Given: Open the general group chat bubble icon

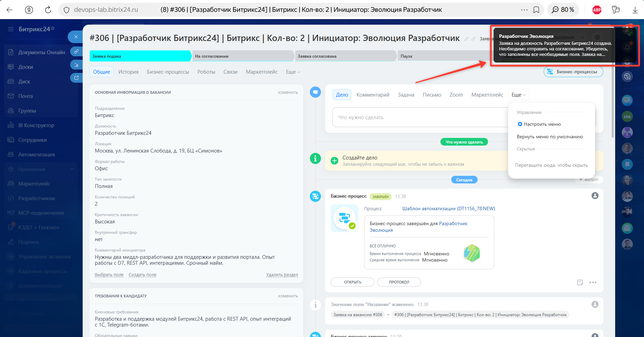Looking at the screenshot, I should click(627, 100).
